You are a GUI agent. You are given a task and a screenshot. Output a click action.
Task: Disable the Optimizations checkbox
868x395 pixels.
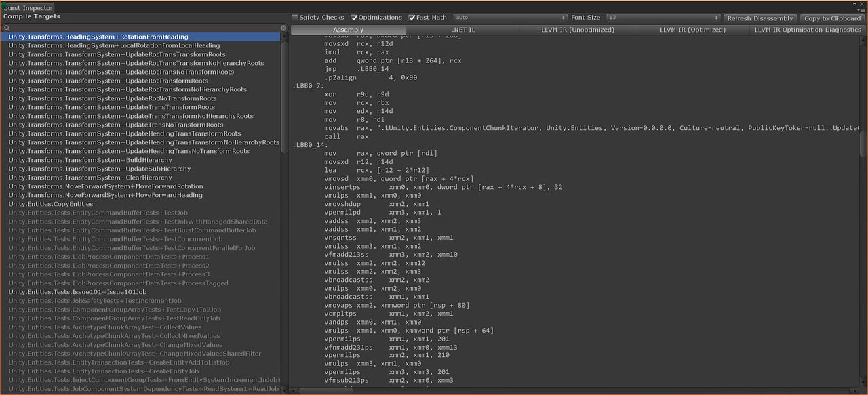[x=355, y=18]
